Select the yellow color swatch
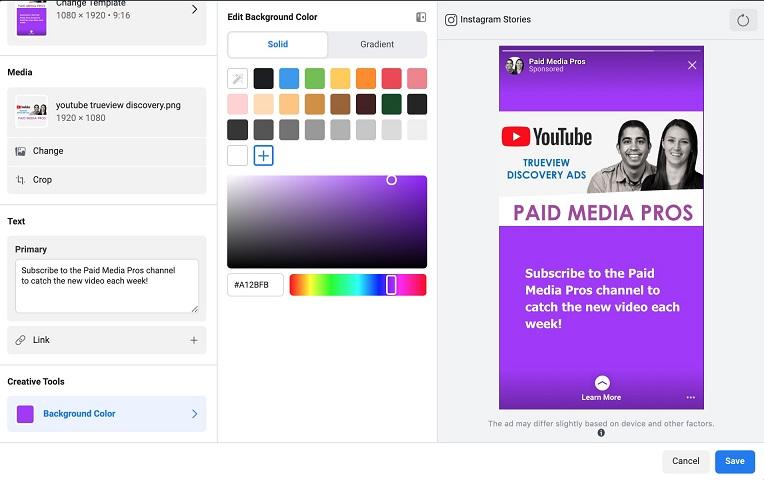The image size is (764, 480). (x=340, y=78)
